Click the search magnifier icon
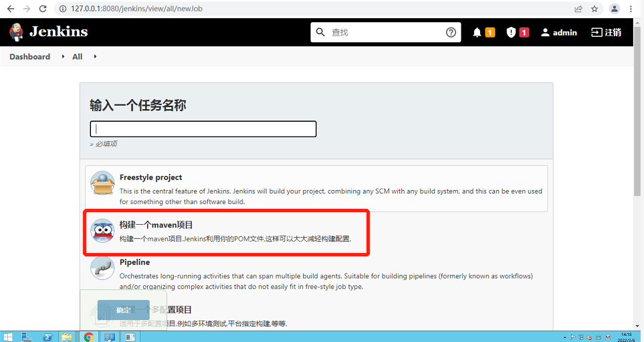Image resolution: width=644 pixels, height=342 pixels. tap(320, 32)
